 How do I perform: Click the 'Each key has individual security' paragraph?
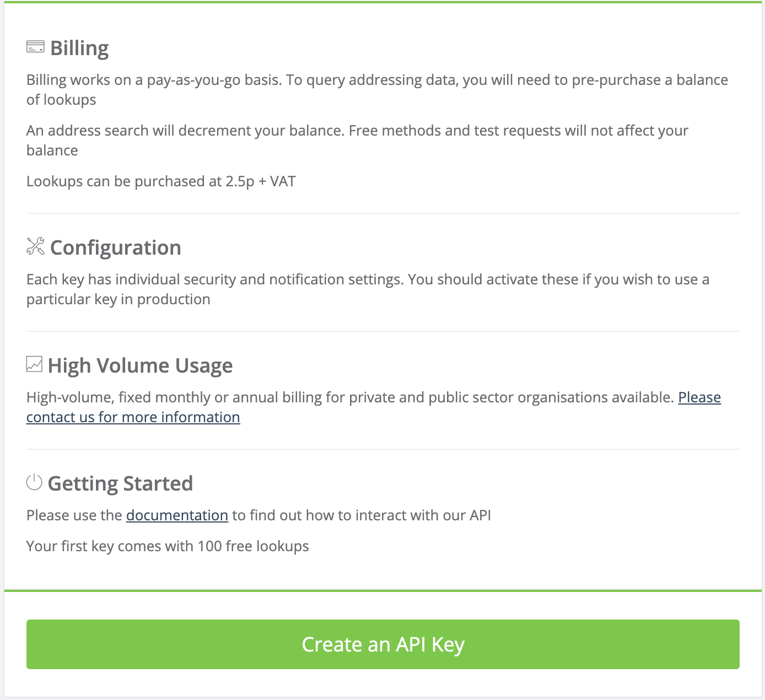368,289
